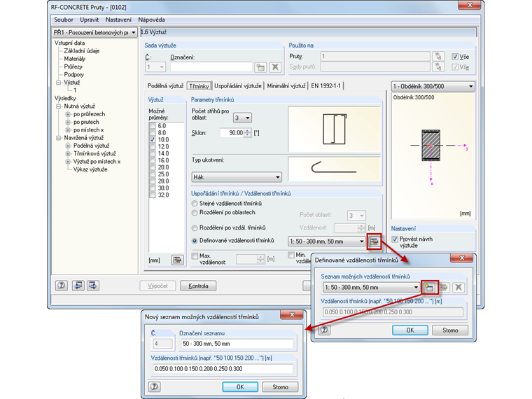Open the Soubor menu

[64, 20]
